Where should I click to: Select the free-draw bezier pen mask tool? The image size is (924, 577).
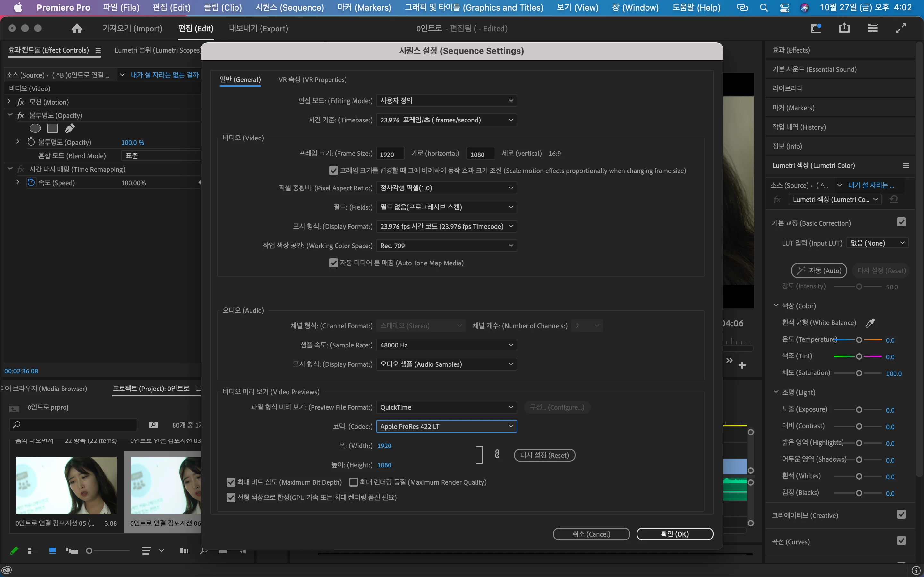point(70,129)
